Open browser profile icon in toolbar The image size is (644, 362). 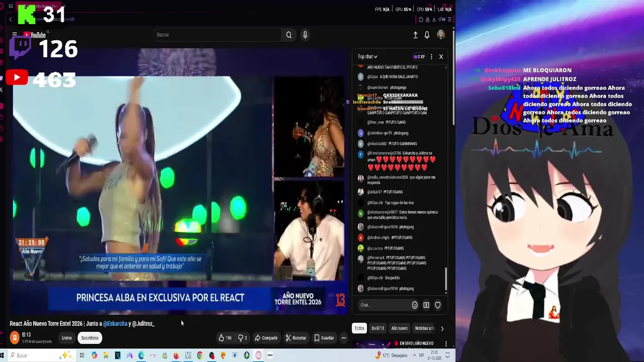[427, 20]
